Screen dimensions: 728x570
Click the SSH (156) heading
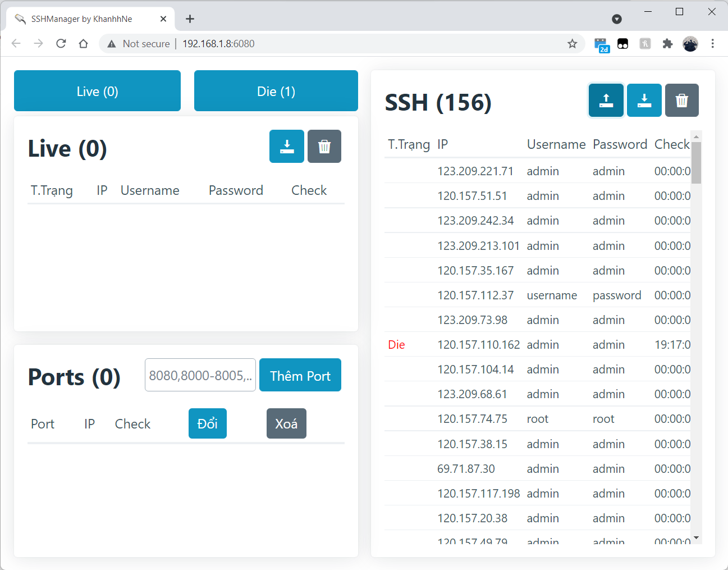pos(438,103)
